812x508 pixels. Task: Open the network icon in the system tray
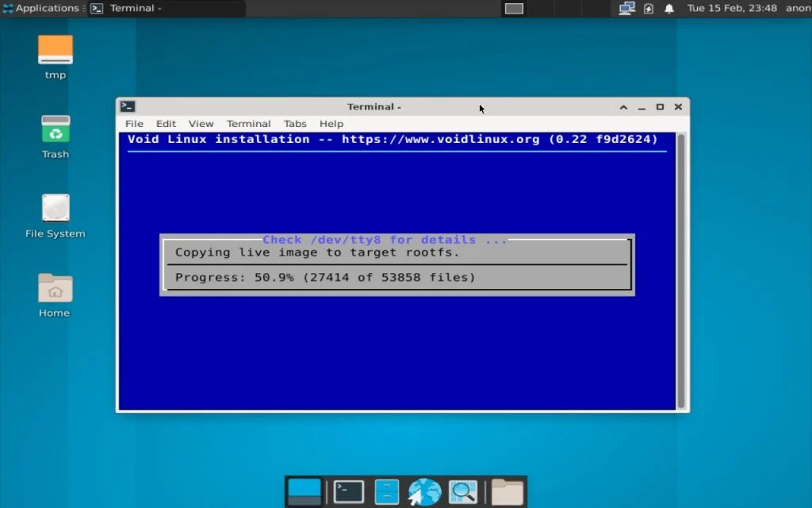pos(626,8)
